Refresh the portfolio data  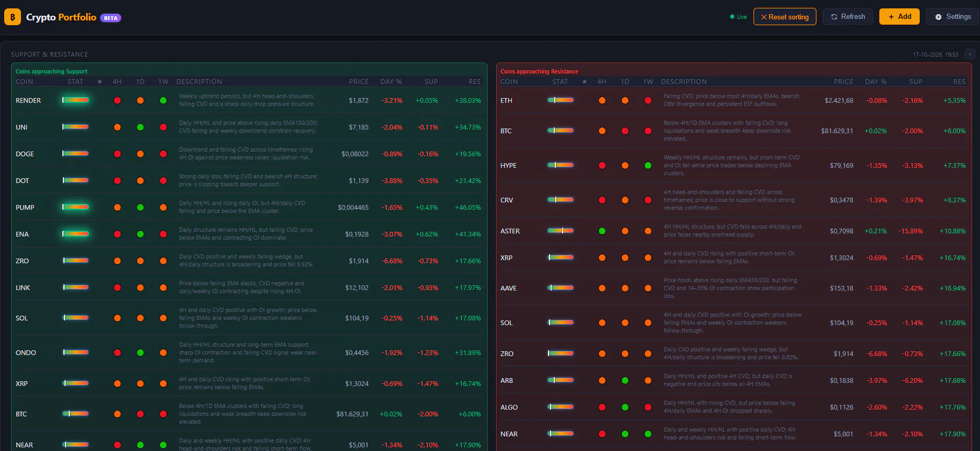point(848,17)
